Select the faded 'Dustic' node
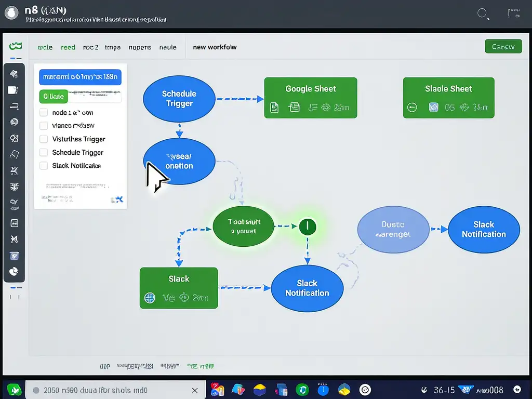 [393, 229]
